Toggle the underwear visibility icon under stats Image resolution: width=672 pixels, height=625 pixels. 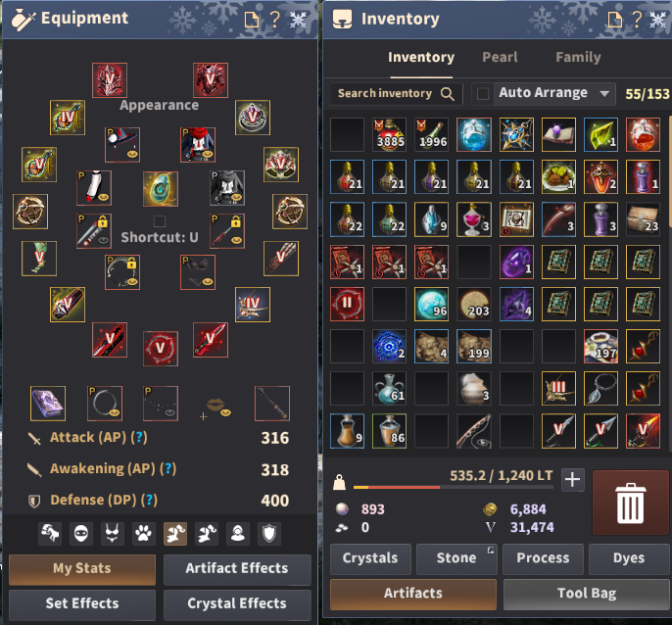click(x=112, y=534)
